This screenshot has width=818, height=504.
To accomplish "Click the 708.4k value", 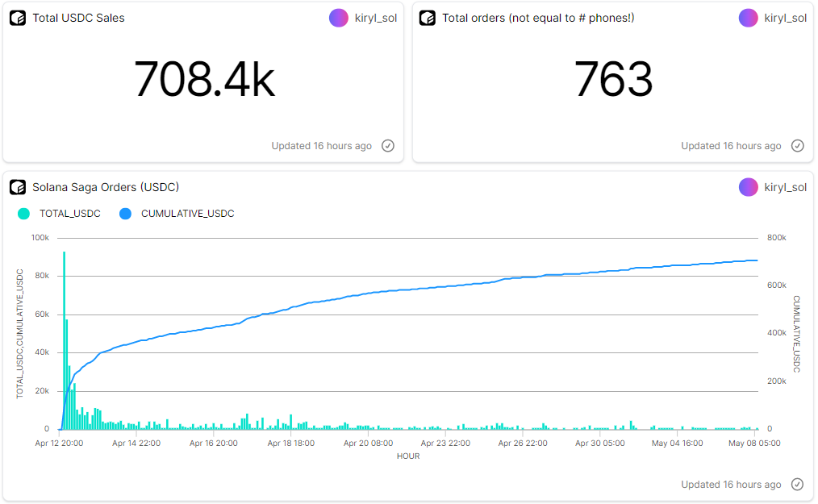I will tap(205, 79).
